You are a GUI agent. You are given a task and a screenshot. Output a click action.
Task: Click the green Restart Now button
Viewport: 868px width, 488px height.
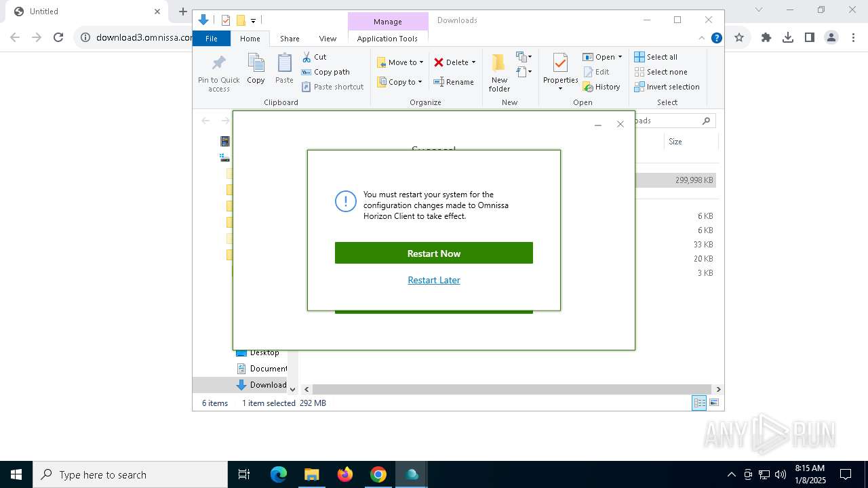(x=434, y=253)
